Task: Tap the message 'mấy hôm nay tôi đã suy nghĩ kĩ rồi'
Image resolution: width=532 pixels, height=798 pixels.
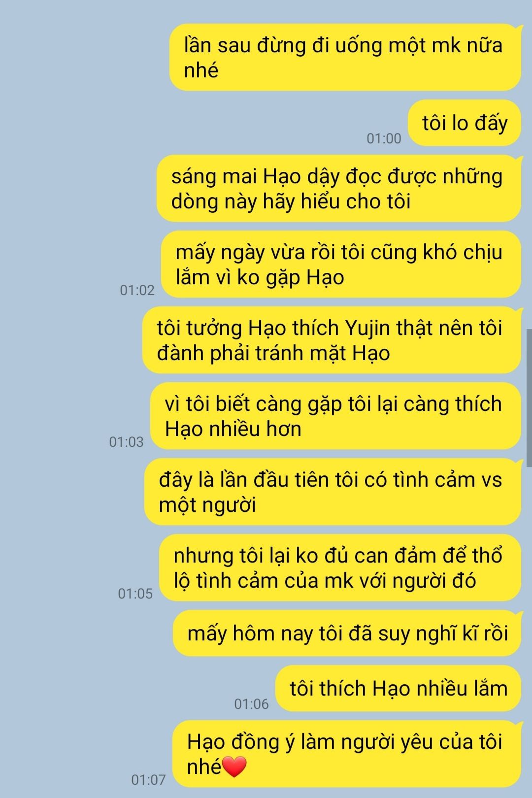Action: pos(347,633)
